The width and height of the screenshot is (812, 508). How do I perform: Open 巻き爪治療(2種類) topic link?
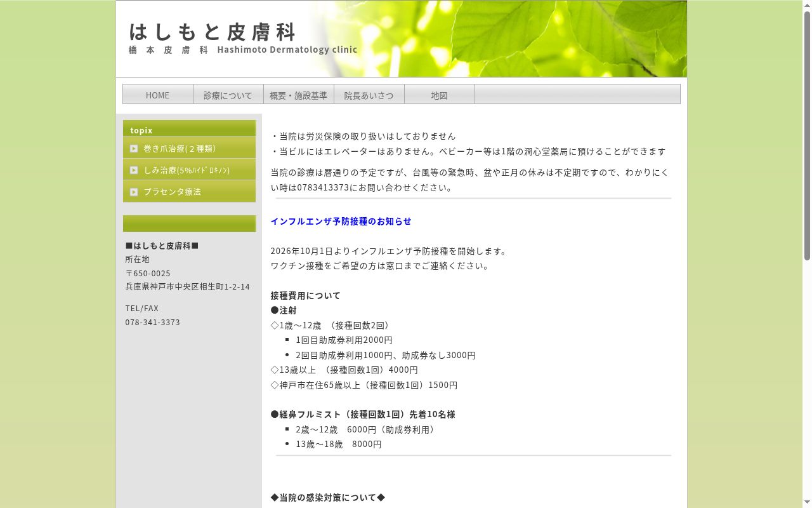coord(189,148)
